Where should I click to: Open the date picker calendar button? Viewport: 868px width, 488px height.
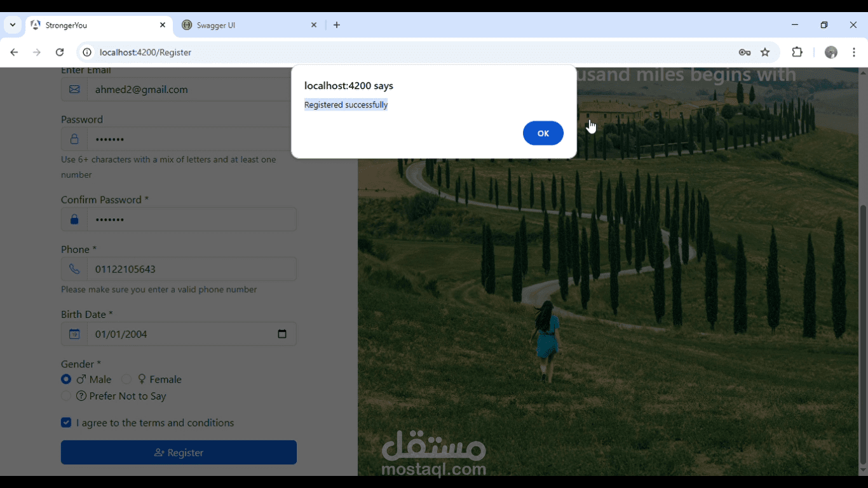click(x=282, y=334)
